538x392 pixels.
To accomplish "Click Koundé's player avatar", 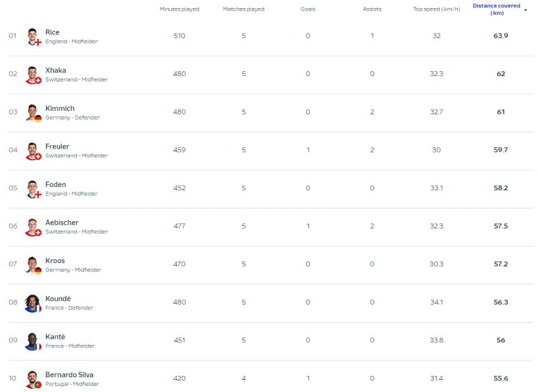I will point(32,303).
